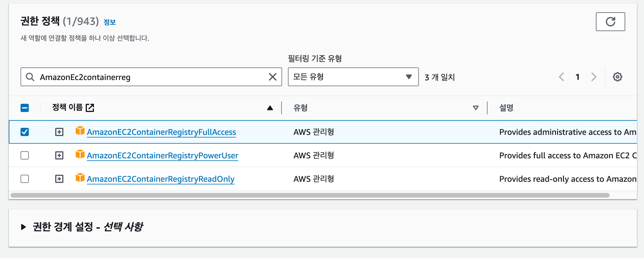The width and height of the screenshot is (644, 258).
Task: Click AWS 관리형 type in ReadOnly row
Action: coord(314,179)
